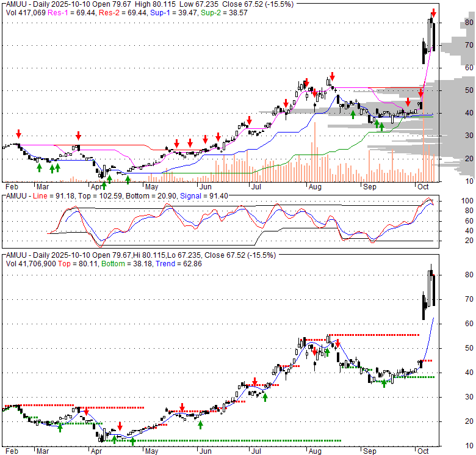Click the Res-2 = 69.44 label
Screen dimensions: 476x455
pyautogui.click(x=122, y=13)
